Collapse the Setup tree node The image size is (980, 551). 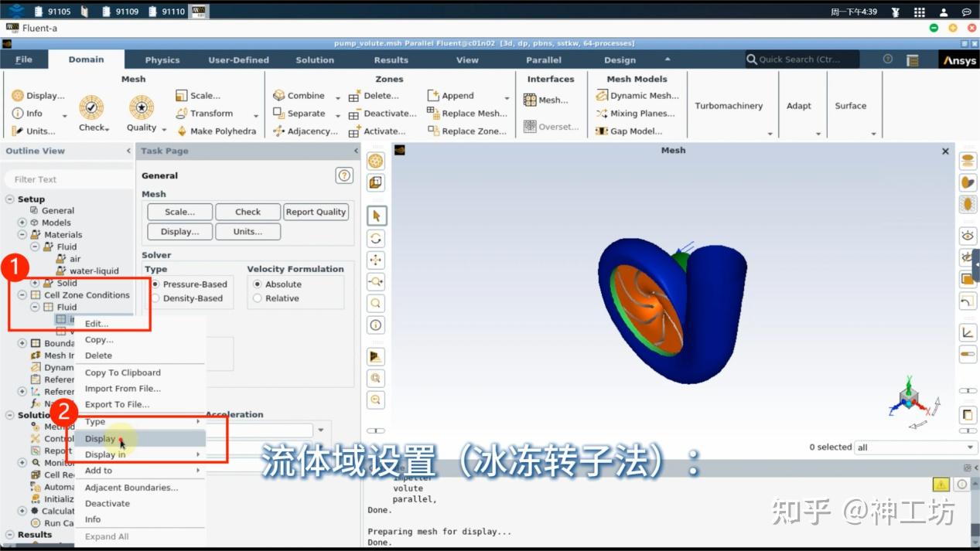9,199
